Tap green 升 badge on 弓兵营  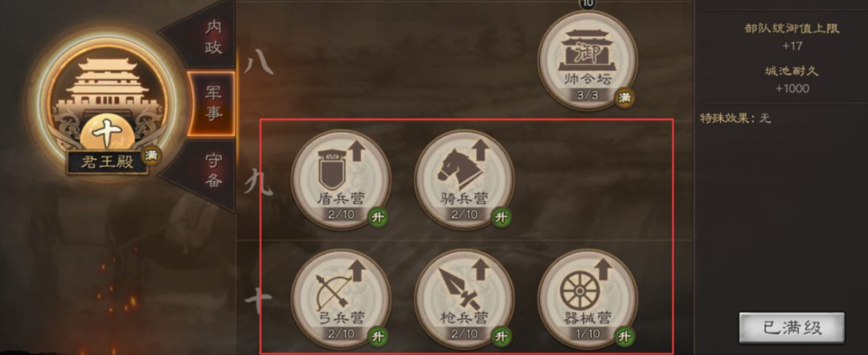[x=379, y=337]
